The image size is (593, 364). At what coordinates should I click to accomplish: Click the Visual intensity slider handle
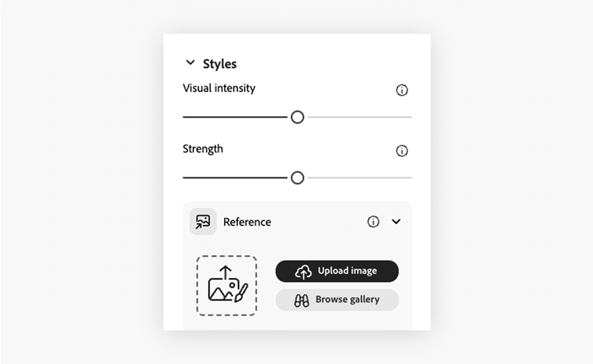pos(298,117)
